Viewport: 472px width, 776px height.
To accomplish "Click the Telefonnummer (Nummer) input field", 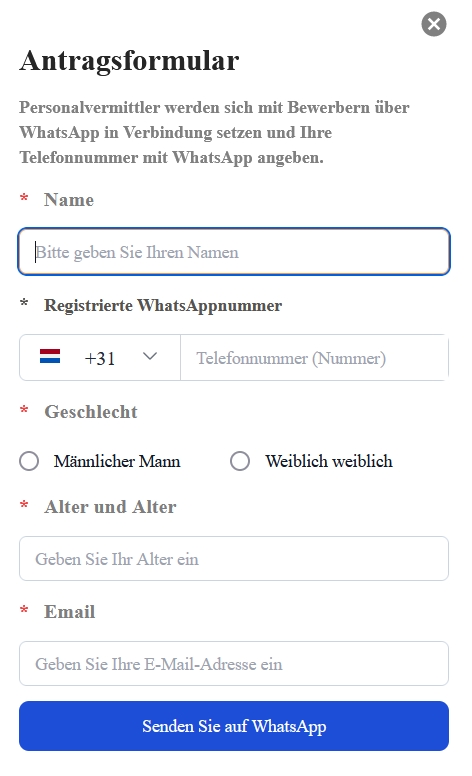I will [x=315, y=358].
